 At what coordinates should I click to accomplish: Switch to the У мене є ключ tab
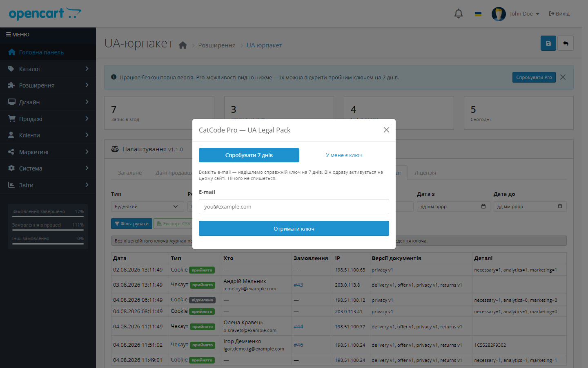point(344,155)
